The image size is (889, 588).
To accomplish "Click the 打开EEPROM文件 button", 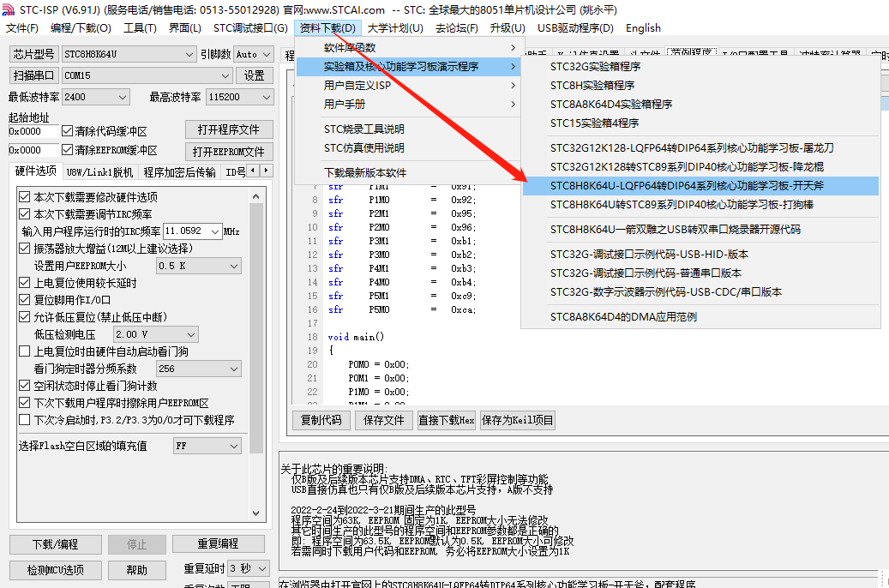I will click(229, 152).
